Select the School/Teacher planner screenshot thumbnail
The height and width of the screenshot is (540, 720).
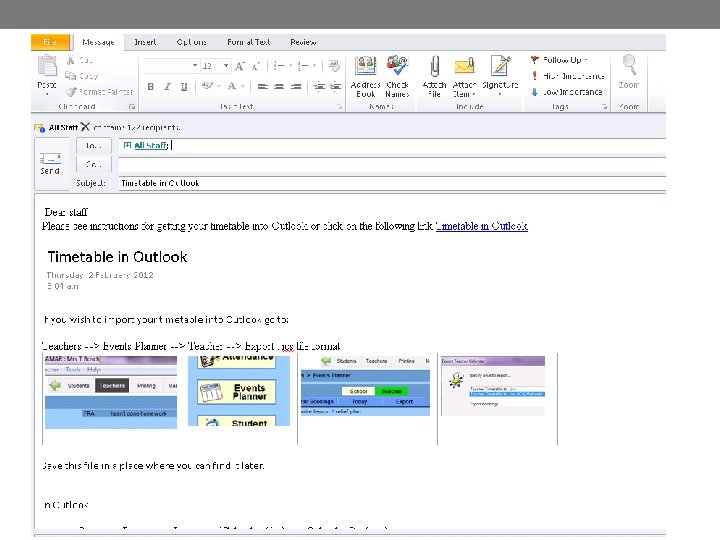pyautogui.click(x=366, y=386)
